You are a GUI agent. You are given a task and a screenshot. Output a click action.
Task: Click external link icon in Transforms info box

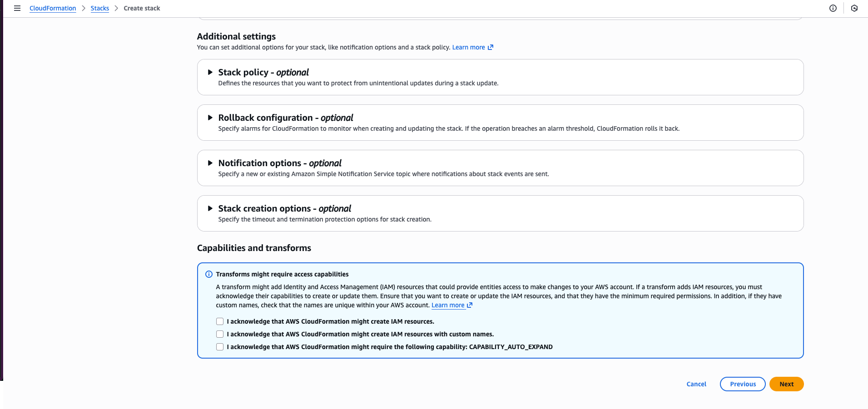coord(470,305)
